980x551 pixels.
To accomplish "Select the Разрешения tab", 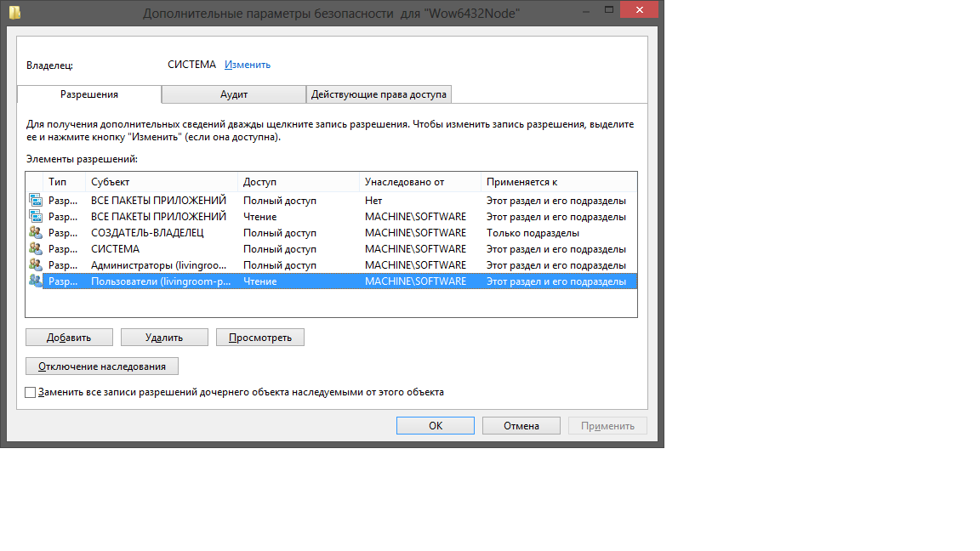I will (x=88, y=94).
